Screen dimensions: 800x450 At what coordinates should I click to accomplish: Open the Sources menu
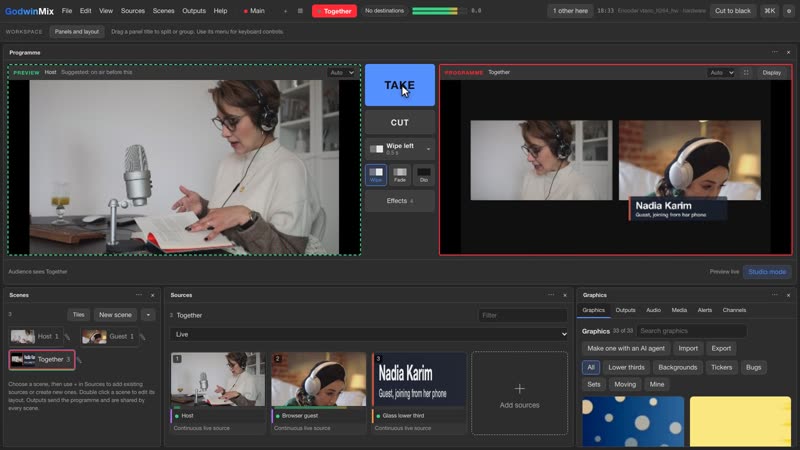[133, 11]
